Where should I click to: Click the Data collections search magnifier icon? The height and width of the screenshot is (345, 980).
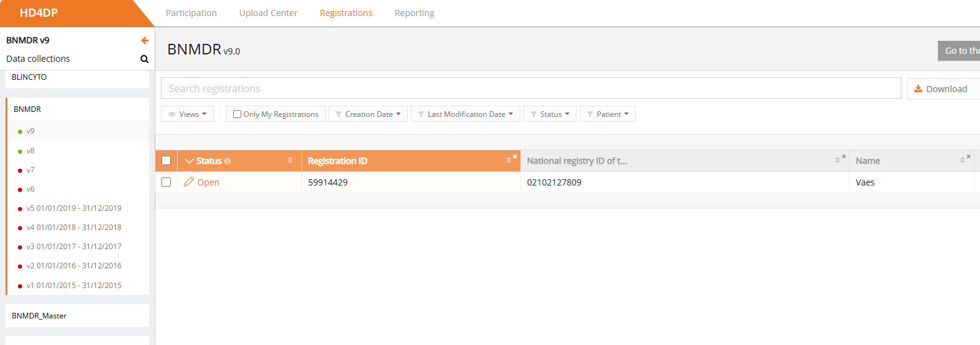coord(144,59)
